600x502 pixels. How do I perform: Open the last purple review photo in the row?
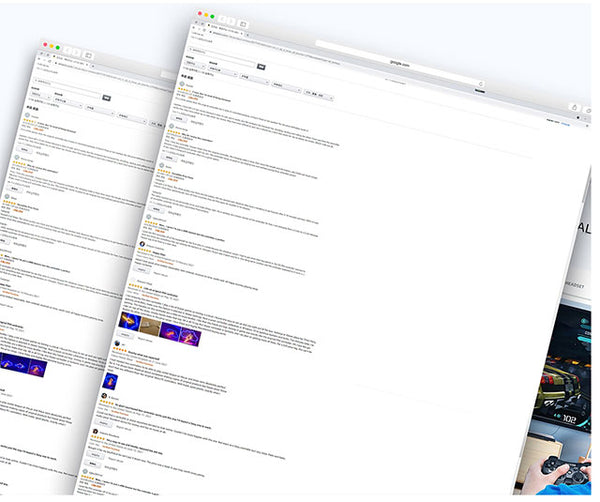pos(190,335)
